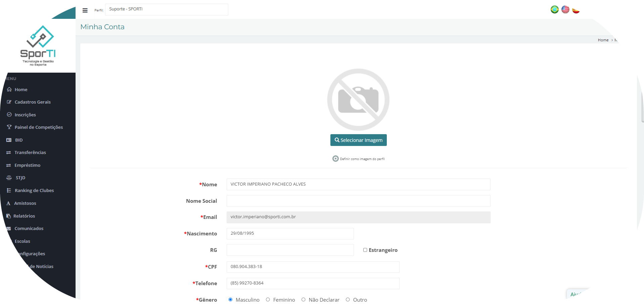Select the Feminino gender option
Image resolution: width=644 pixels, height=305 pixels.
pyautogui.click(x=268, y=300)
